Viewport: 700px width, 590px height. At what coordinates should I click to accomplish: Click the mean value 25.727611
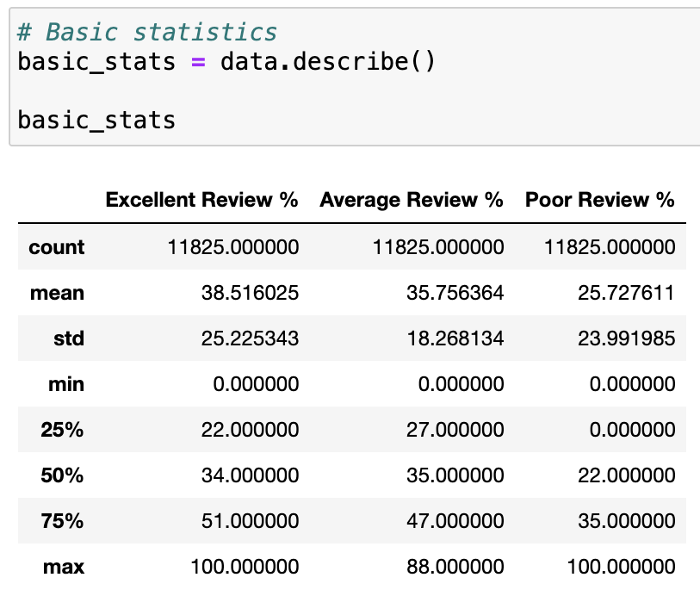[x=626, y=293]
